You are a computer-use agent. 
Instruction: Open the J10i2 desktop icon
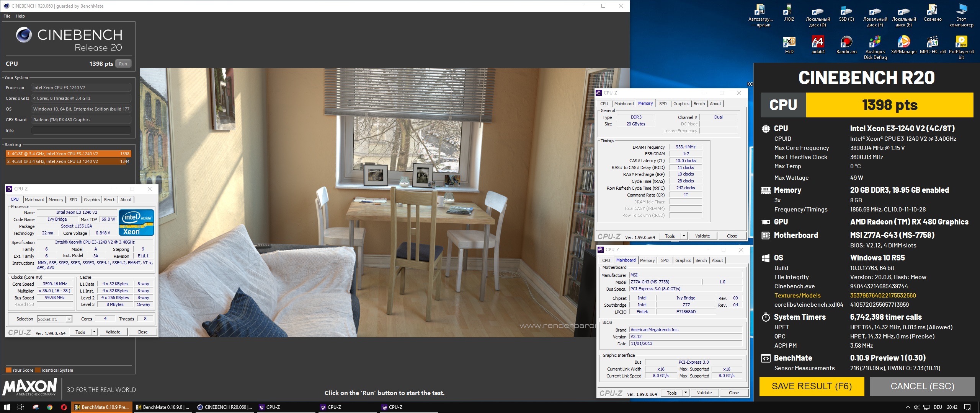789,13
